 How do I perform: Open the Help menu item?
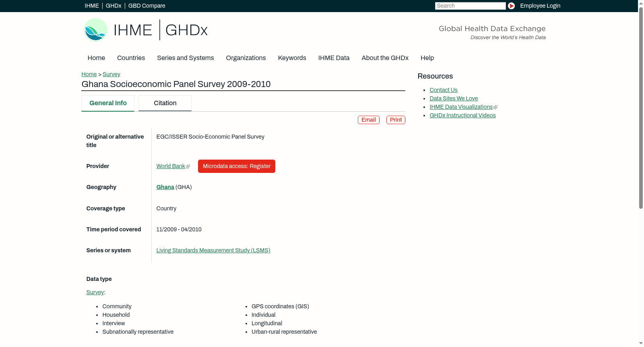tap(427, 58)
